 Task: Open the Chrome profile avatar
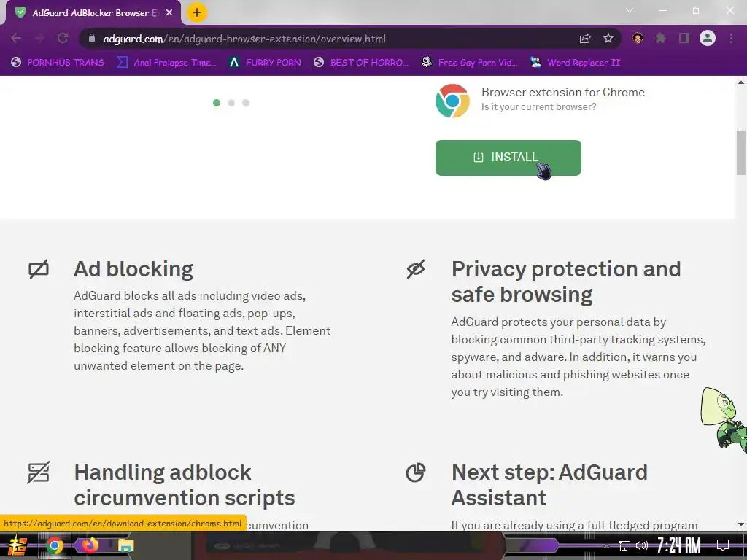[x=708, y=38]
